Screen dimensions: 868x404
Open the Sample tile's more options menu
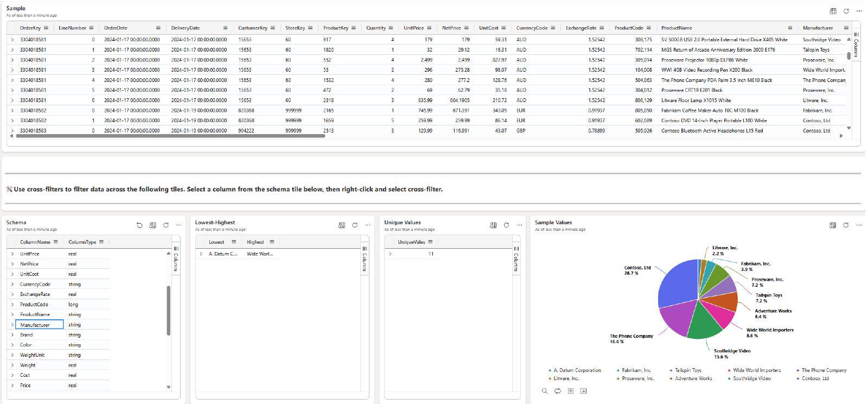[x=859, y=11]
